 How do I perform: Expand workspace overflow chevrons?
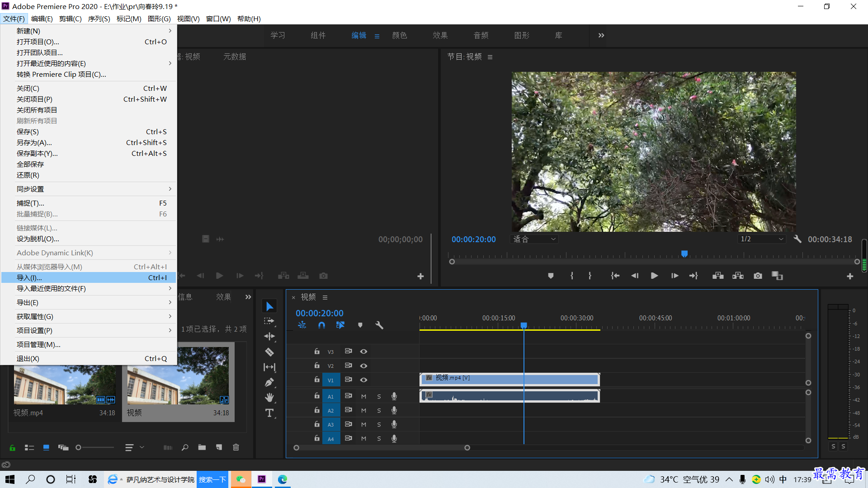coord(601,35)
